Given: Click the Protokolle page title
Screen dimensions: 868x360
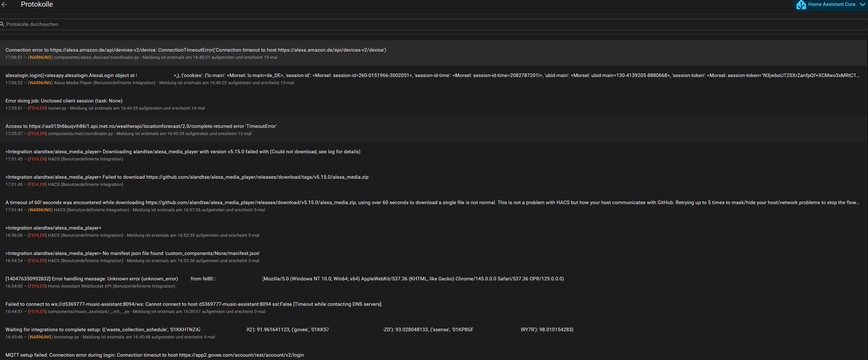Looking at the screenshot, I should (37, 5).
